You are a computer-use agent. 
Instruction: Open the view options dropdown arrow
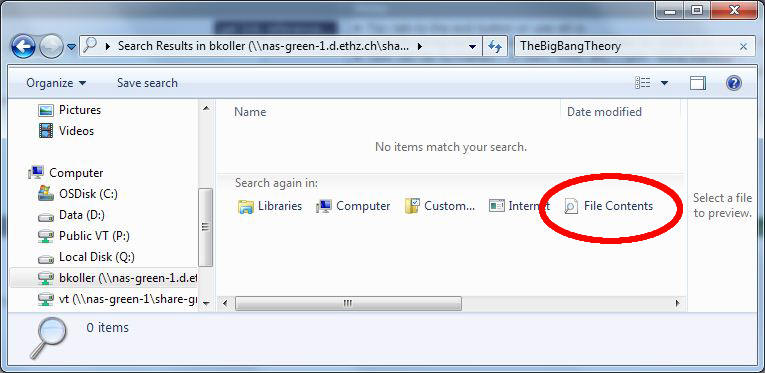pos(664,83)
